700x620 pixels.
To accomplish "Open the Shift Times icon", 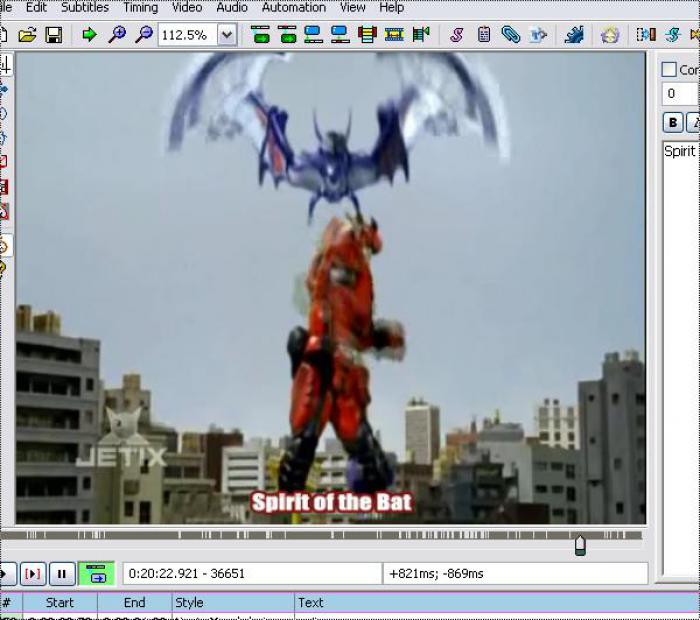I will [646, 34].
